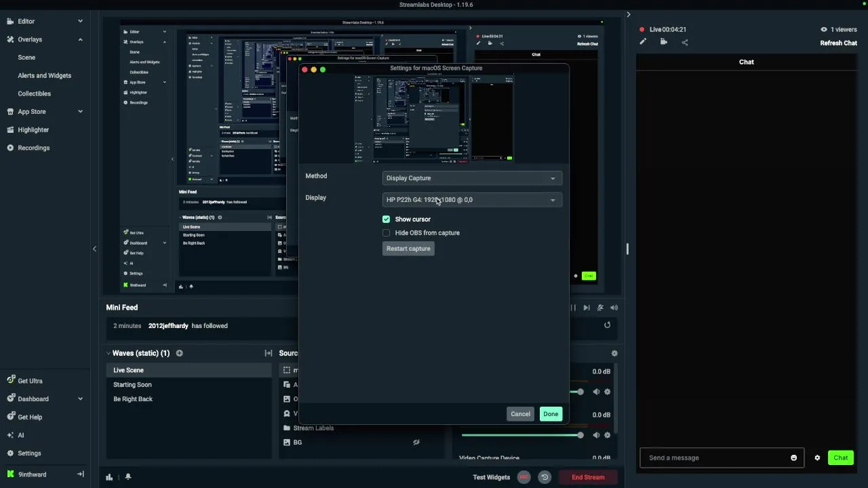Skip the current alert in the Mini Feed
Image resolution: width=868 pixels, height=488 pixels.
587,308
